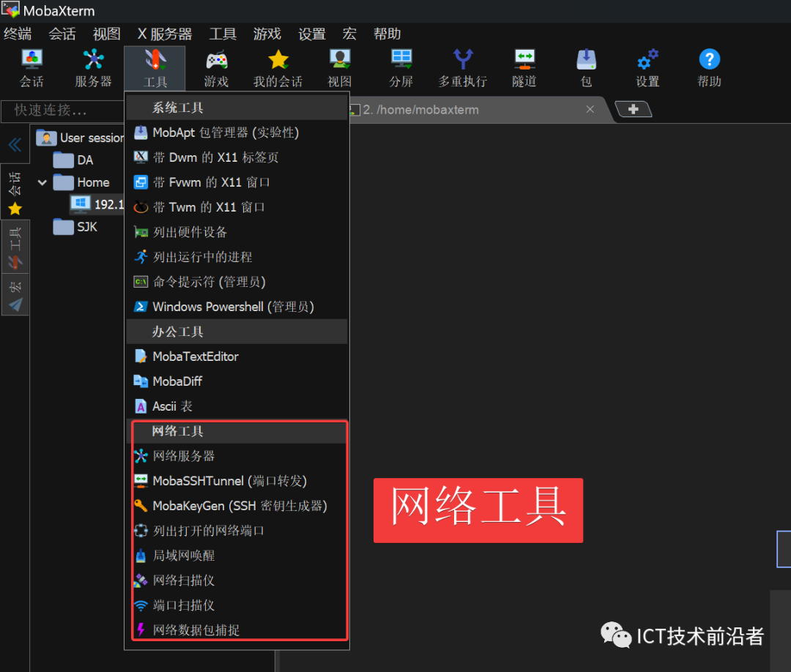Open the 视图 menu in menu bar
Image resolution: width=791 pixels, height=672 pixels.
click(106, 34)
